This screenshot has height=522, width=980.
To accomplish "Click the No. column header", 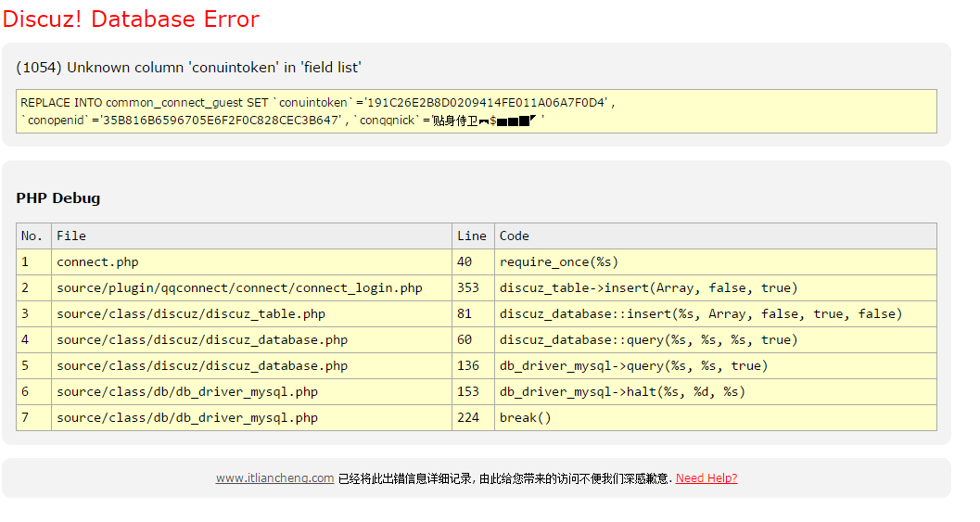I will [x=32, y=236].
